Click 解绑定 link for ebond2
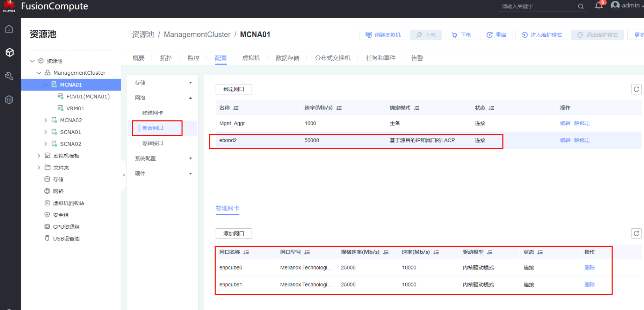The height and width of the screenshot is (310, 644). click(582, 140)
